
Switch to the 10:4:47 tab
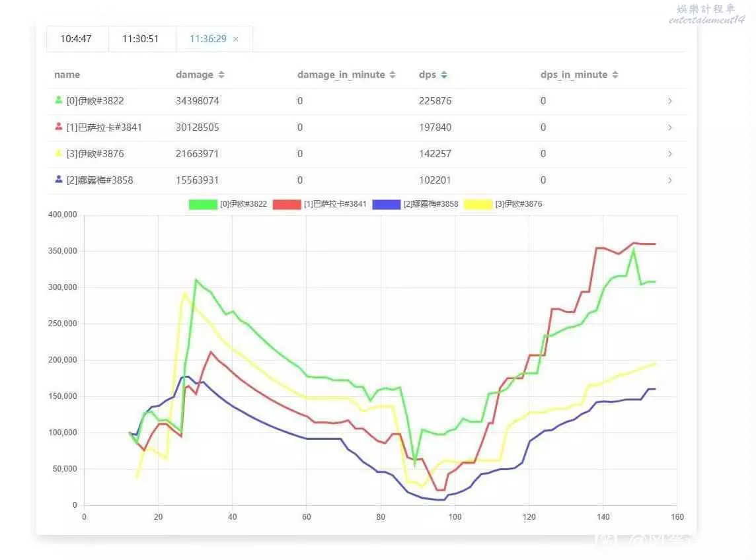76,39
